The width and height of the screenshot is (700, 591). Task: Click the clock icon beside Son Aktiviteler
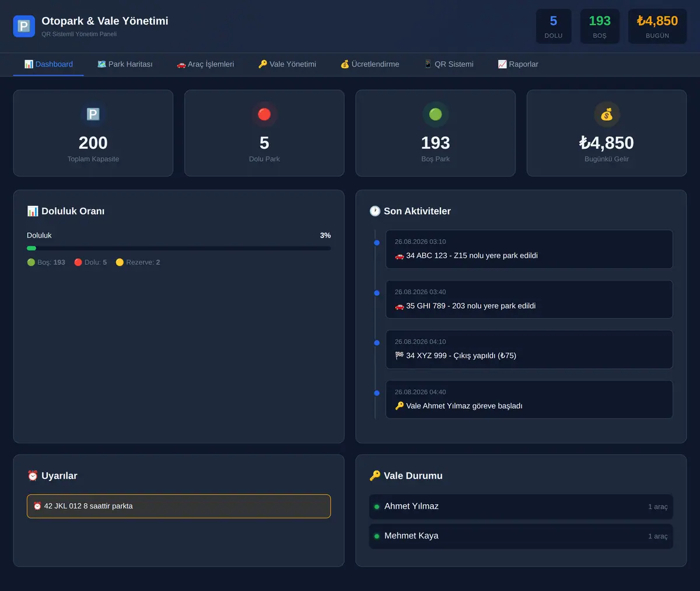[375, 211]
